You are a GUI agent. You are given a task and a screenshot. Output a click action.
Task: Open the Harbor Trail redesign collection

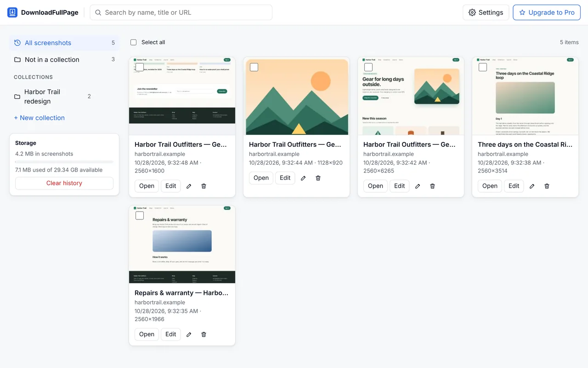53,97
